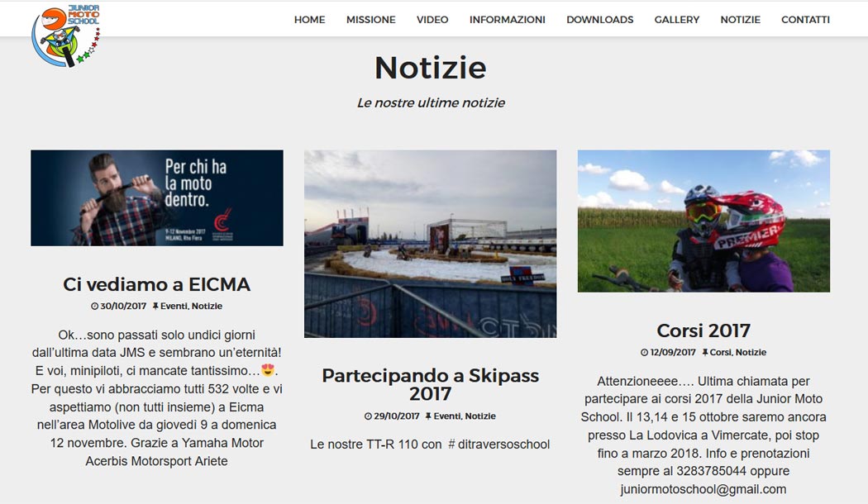
Task: Click the Junior Moto School logo
Action: click(x=65, y=35)
